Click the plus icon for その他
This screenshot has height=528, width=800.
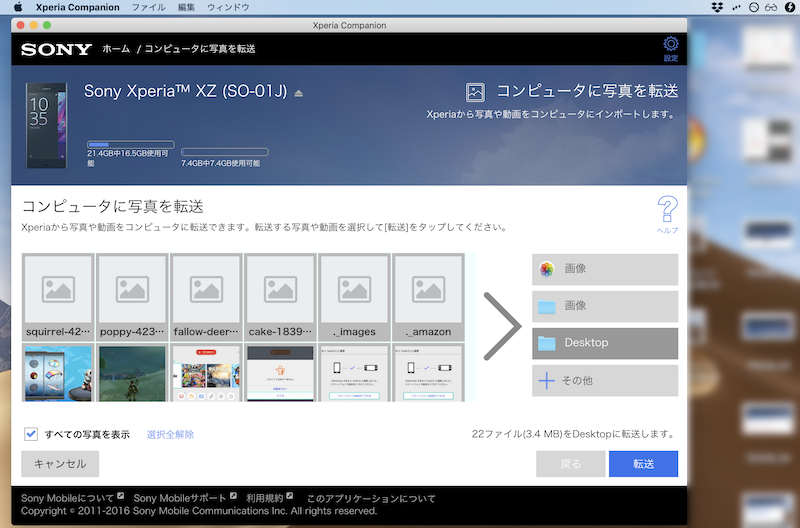coord(547,380)
